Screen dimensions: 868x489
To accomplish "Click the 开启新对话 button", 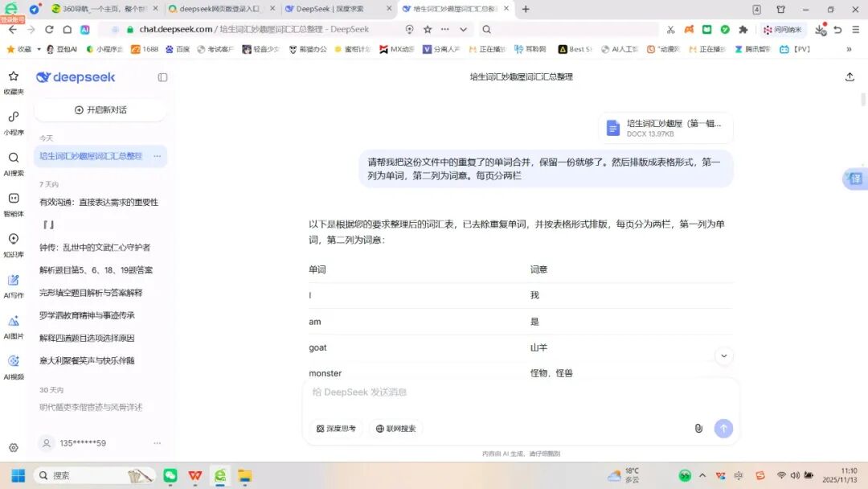I will point(100,109).
